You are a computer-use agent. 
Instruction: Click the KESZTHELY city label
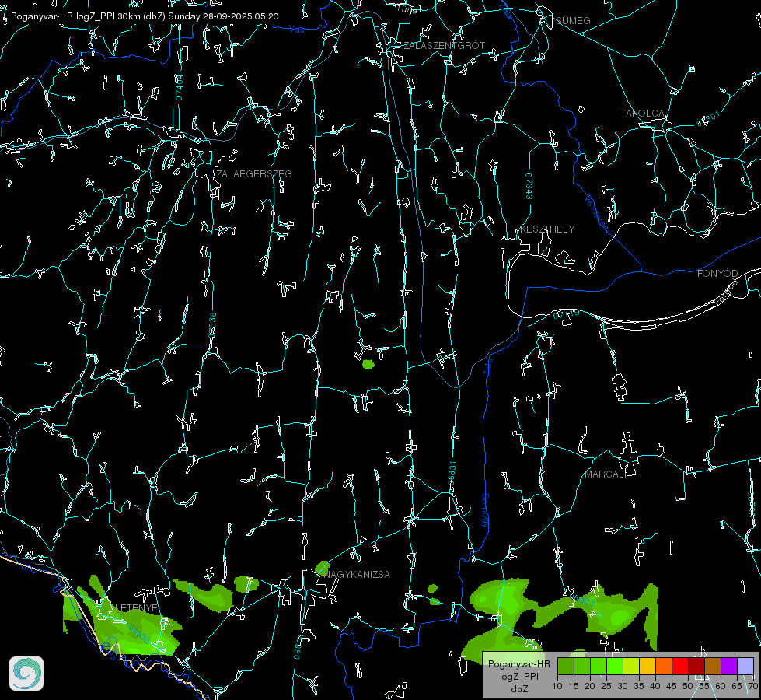click(547, 229)
